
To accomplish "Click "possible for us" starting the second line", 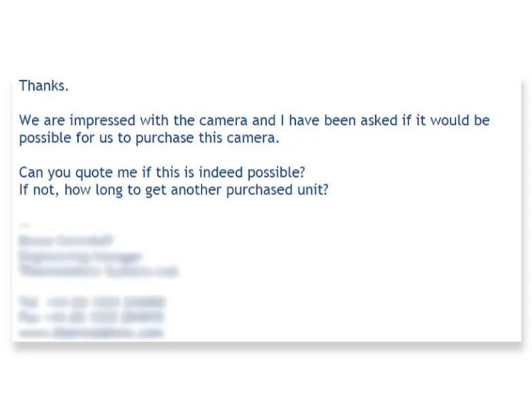I will coord(66,138).
